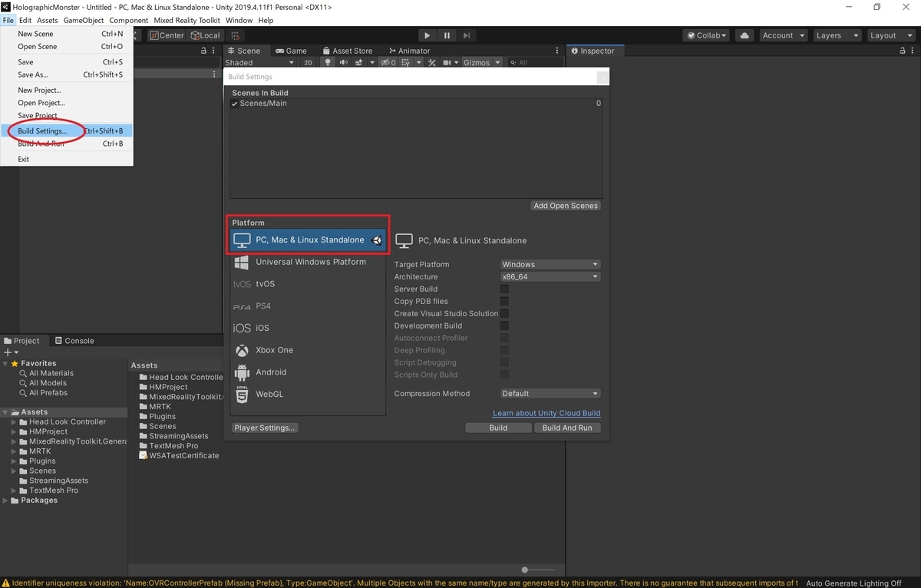Collapse the Favorites section
Screen dimensions: 921x588
[x=5, y=364]
